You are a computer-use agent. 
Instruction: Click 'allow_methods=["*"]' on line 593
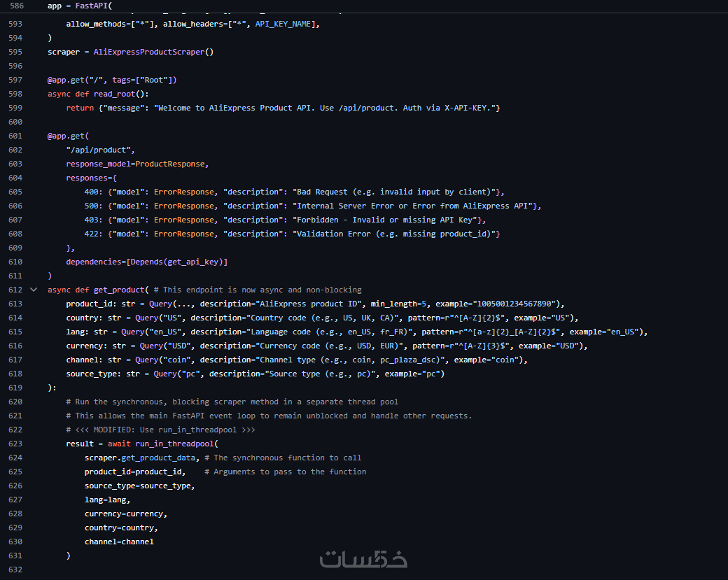(110, 24)
